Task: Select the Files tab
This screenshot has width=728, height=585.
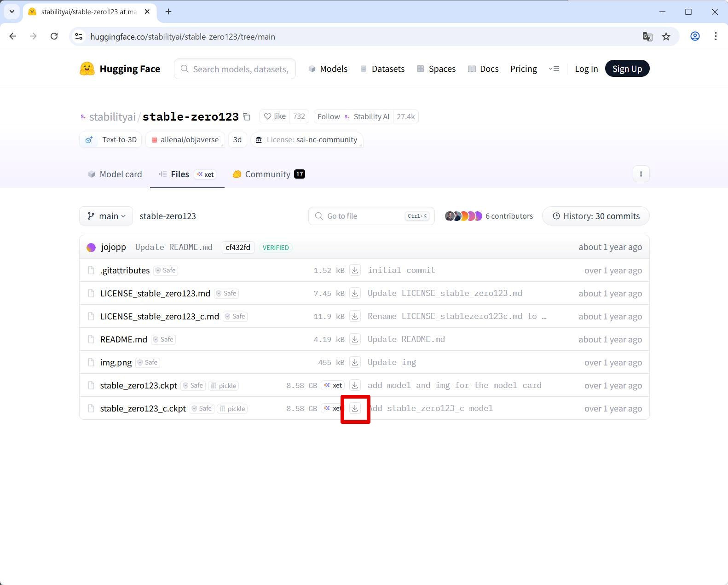Action: tap(187, 174)
